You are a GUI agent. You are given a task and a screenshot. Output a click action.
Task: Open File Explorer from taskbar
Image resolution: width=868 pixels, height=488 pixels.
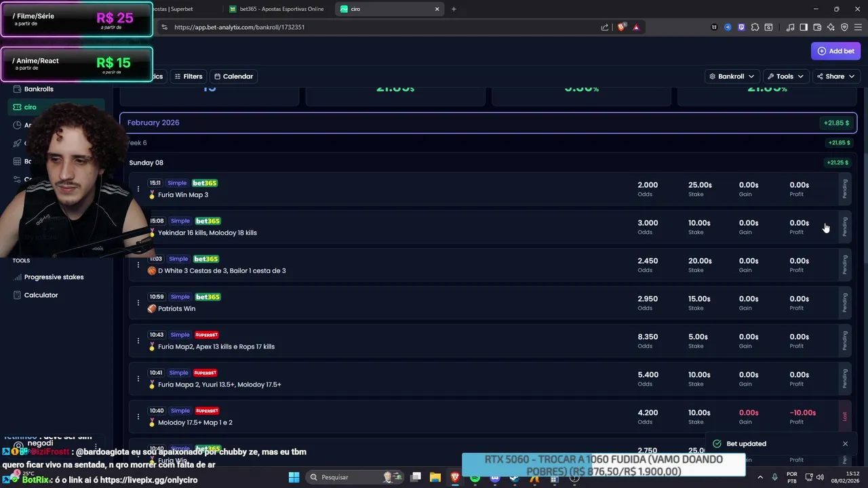(435, 477)
